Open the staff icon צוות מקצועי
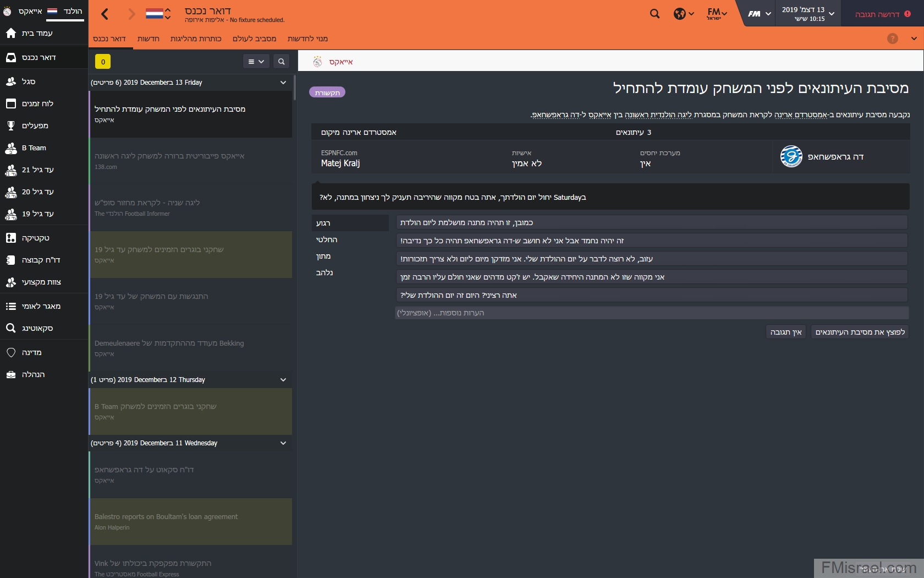 click(x=11, y=282)
